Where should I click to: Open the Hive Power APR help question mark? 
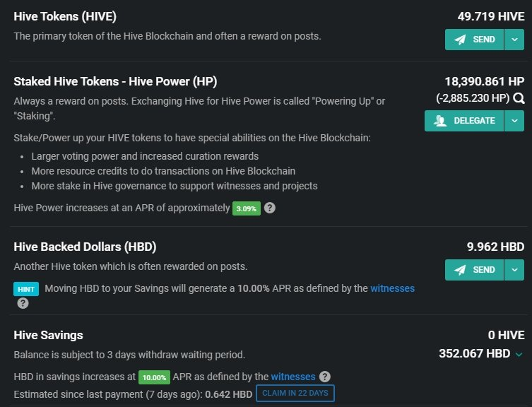click(270, 208)
